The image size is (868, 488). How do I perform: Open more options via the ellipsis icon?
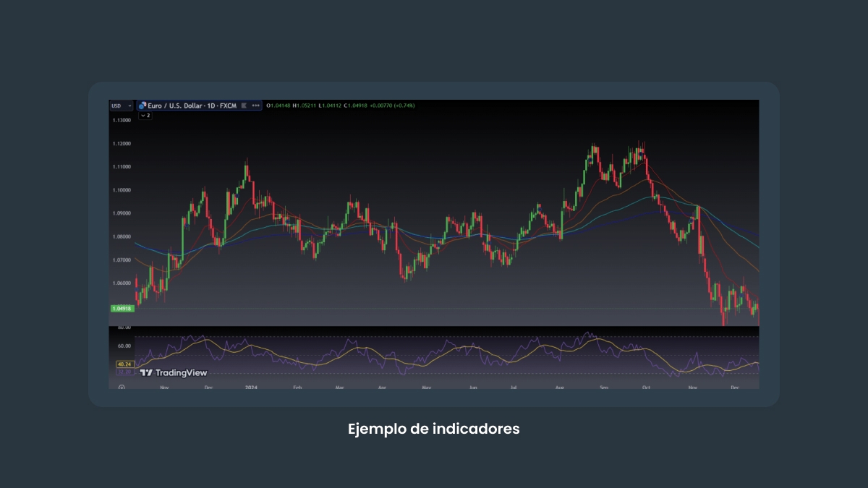(255, 105)
